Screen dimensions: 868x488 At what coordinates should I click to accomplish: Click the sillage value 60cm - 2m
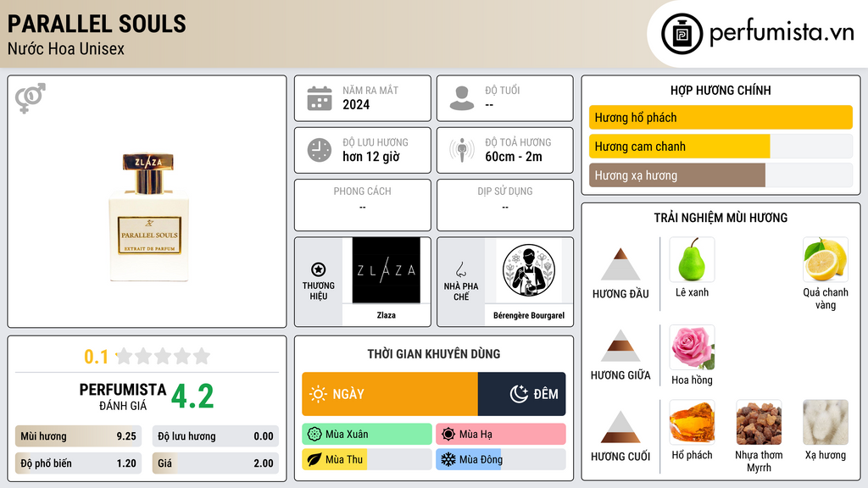point(514,157)
